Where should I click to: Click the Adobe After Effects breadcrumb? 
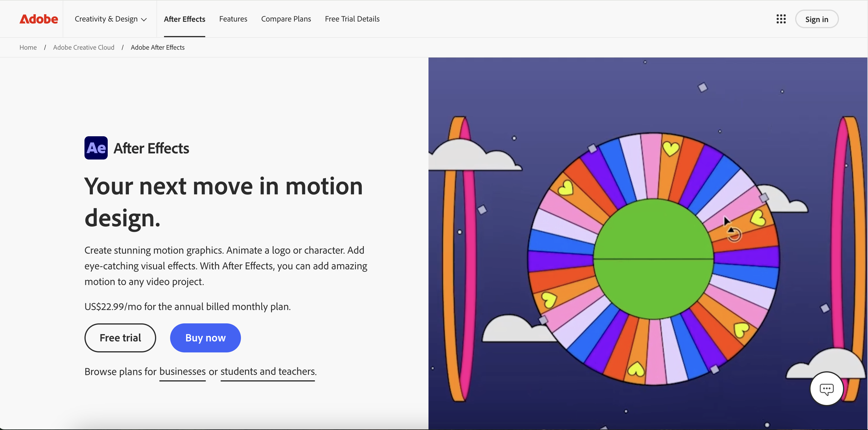point(157,47)
